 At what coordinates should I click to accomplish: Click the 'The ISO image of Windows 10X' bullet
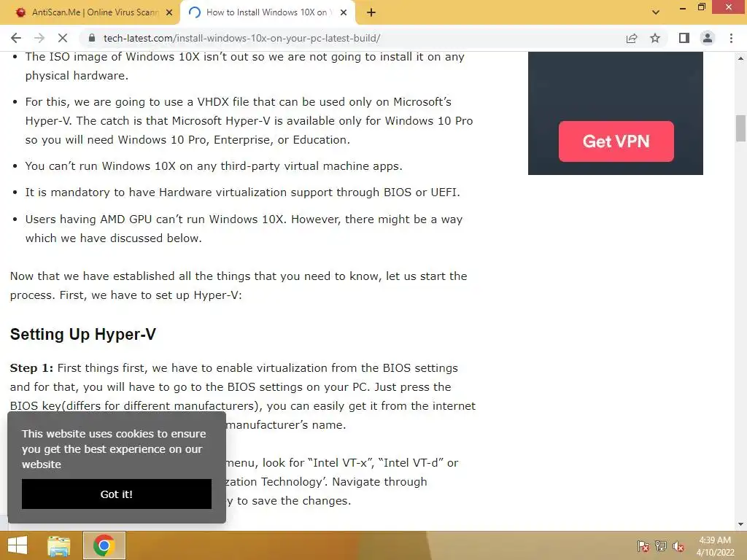tap(245, 66)
